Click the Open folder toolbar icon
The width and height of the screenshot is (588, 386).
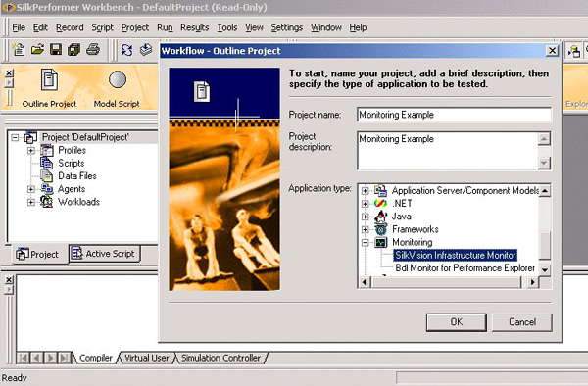tap(37, 49)
